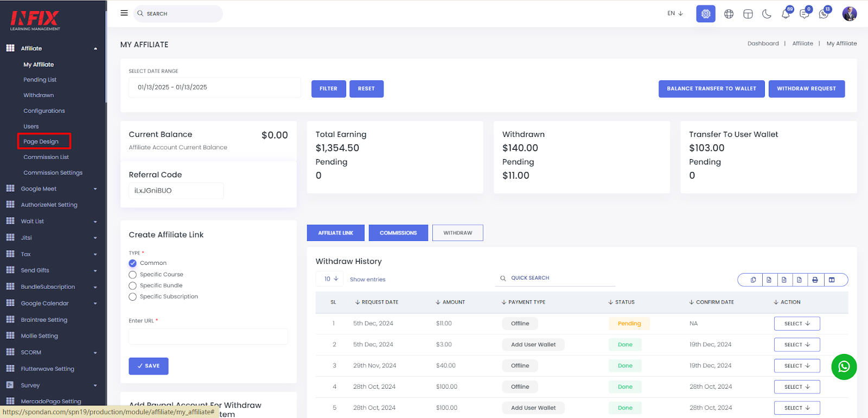Pick the Specific Subscription radio option
This screenshot has height=418, width=868.
point(132,297)
